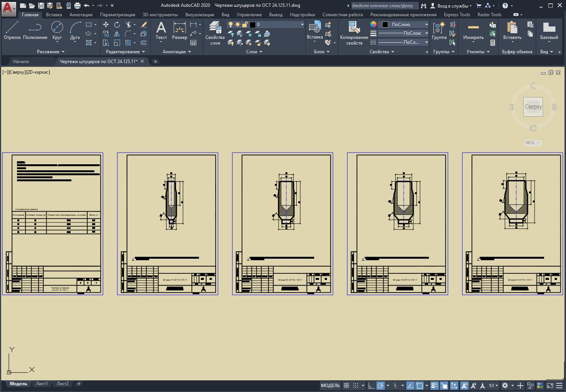This screenshot has height=392, width=566.
Task: Select the Отрезок line tool
Action: point(12,30)
